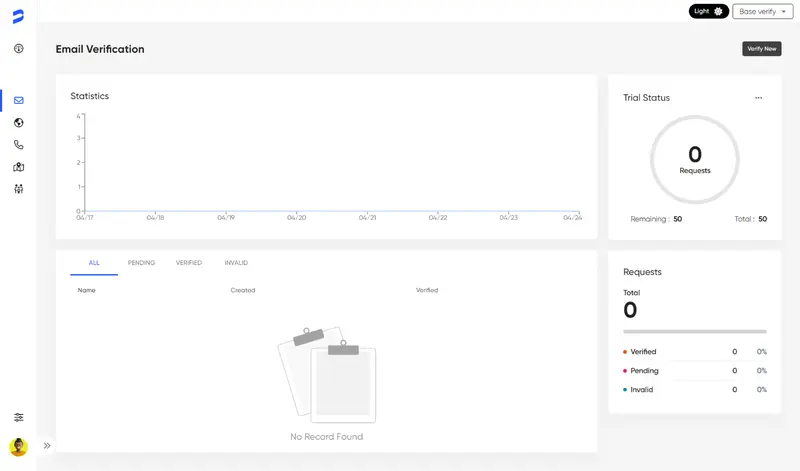
Task: Open the Trial Status three-dot menu
Action: coord(758,98)
